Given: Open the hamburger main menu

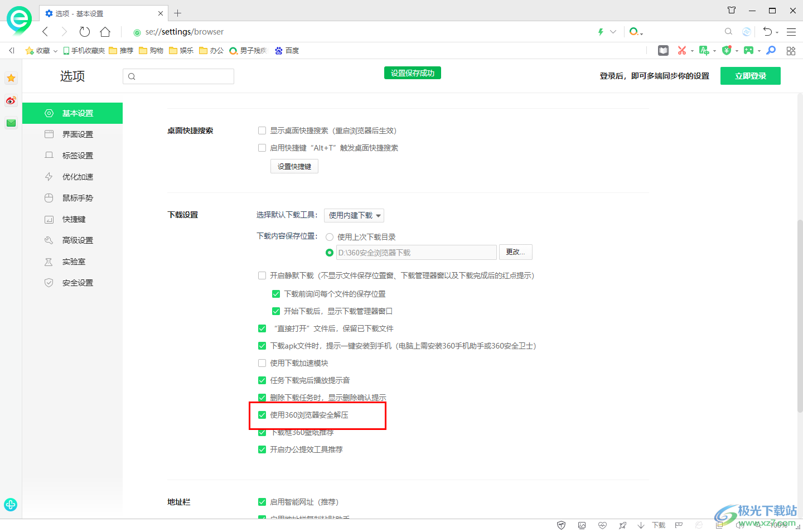Looking at the screenshot, I should (791, 32).
